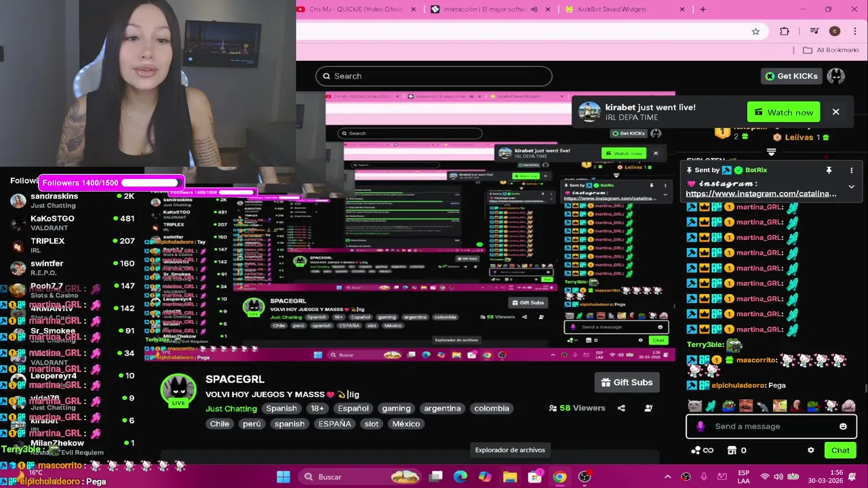Open TRIPLEX channel in sidebar

pos(71,245)
